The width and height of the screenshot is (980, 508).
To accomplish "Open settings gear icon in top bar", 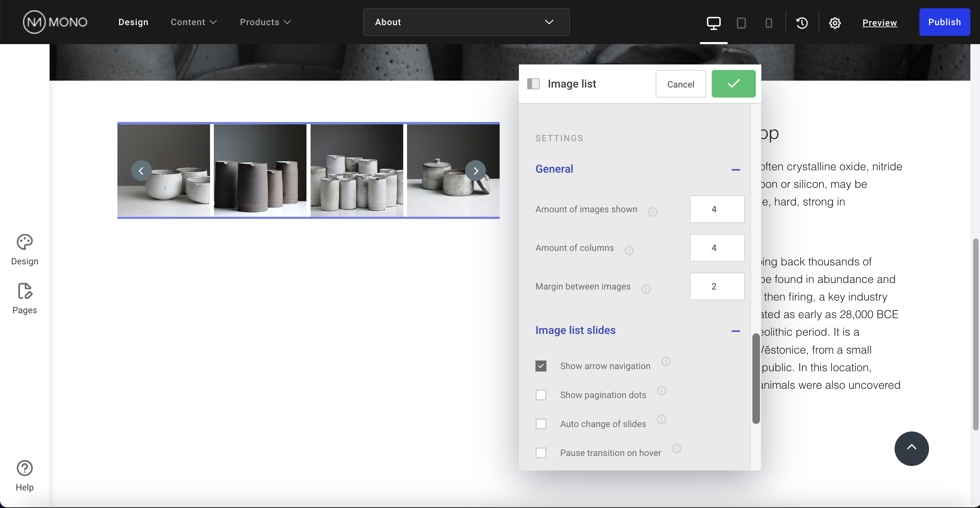I will (x=835, y=23).
